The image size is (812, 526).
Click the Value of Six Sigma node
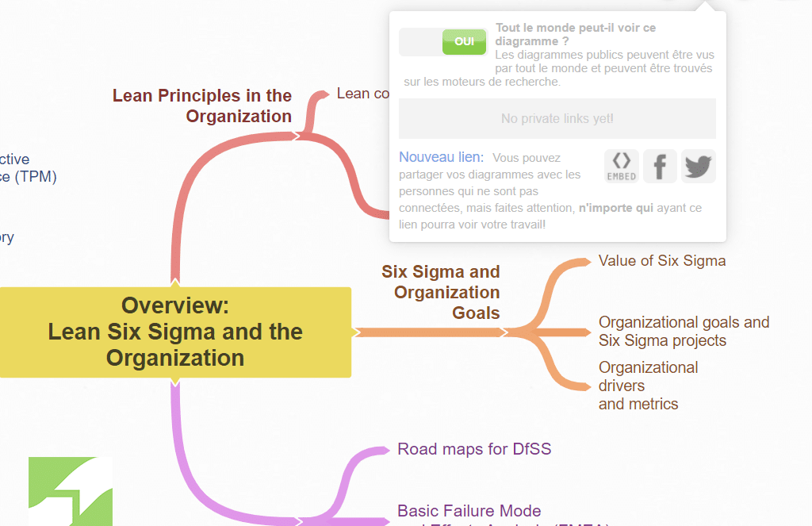[x=661, y=260]
